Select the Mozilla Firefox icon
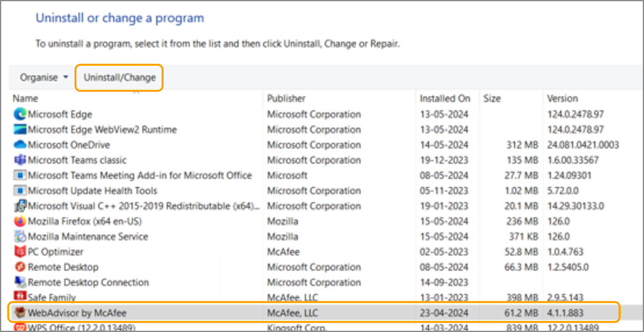Image resolution: width=644 pixels, height=332 pixels. click(20, 221)
